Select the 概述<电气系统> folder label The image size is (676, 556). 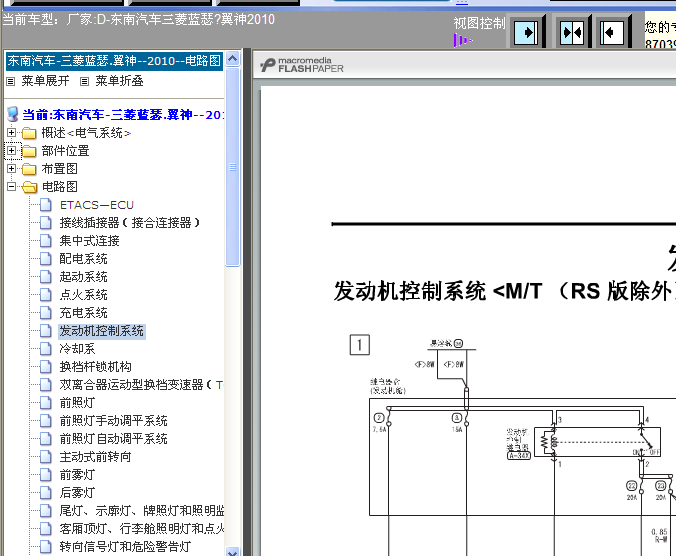86,133
